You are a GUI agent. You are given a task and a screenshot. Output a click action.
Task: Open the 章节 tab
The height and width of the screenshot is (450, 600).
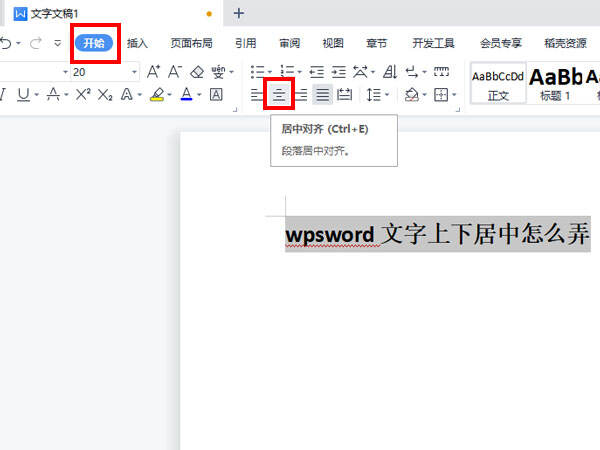coord(377,43)
